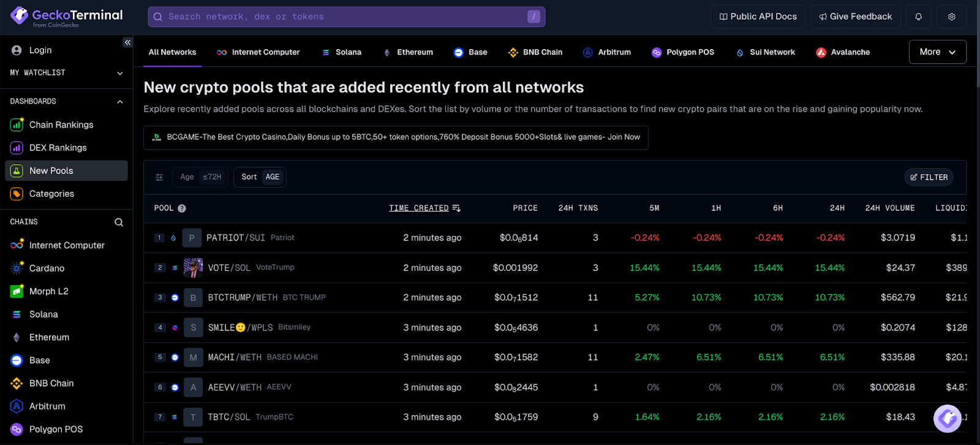The height and width of the screenshot is (445, 980).
Task: Open the Age ≤72H filter
Action: tap(200, 177)
